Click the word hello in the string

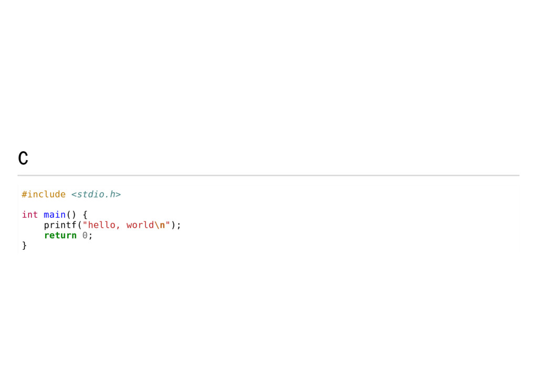(101, 225)
